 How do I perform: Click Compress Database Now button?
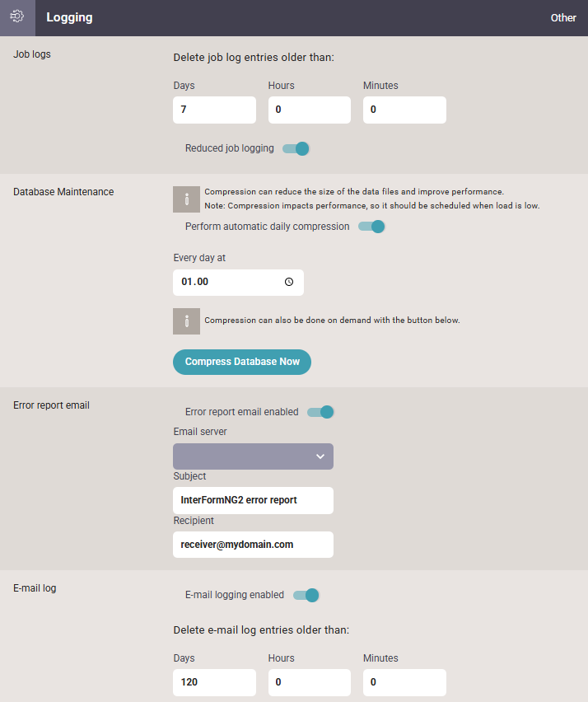[x=242, y=362]
